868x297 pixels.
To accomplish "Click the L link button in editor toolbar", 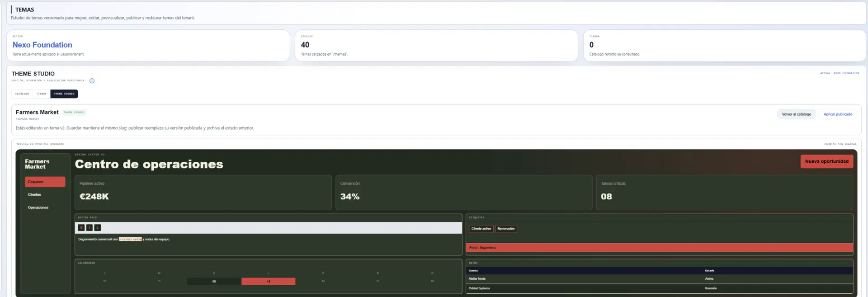I will tap(98, 228).
